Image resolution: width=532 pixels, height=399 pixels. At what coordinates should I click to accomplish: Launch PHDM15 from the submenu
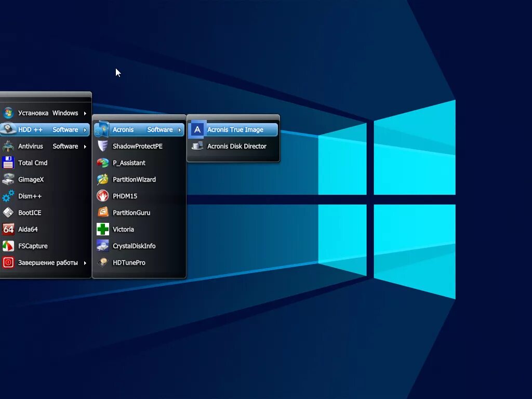139,196
